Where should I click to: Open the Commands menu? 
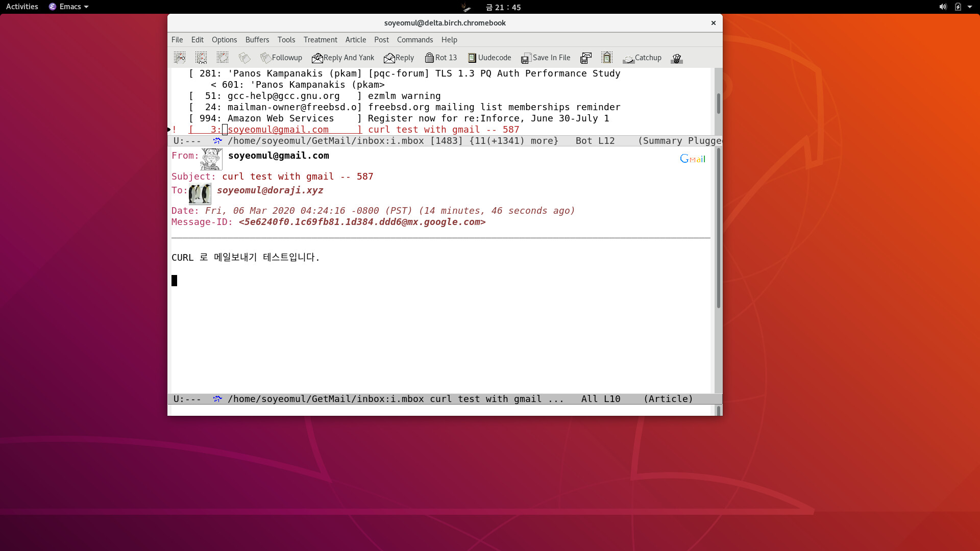pos(415,40)
